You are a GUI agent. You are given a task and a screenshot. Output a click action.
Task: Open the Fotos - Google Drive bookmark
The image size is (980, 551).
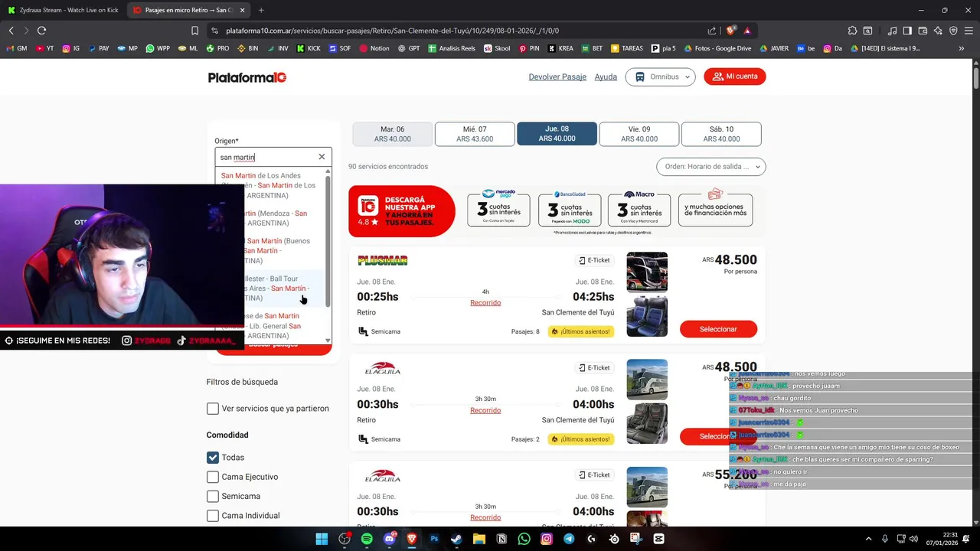tap(717, 48)
